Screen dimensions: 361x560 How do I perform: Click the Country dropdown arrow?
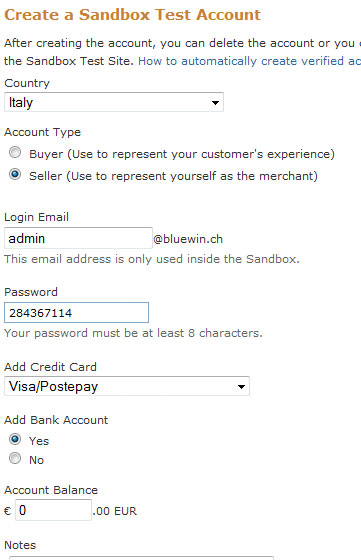click(x=215, y=103)
